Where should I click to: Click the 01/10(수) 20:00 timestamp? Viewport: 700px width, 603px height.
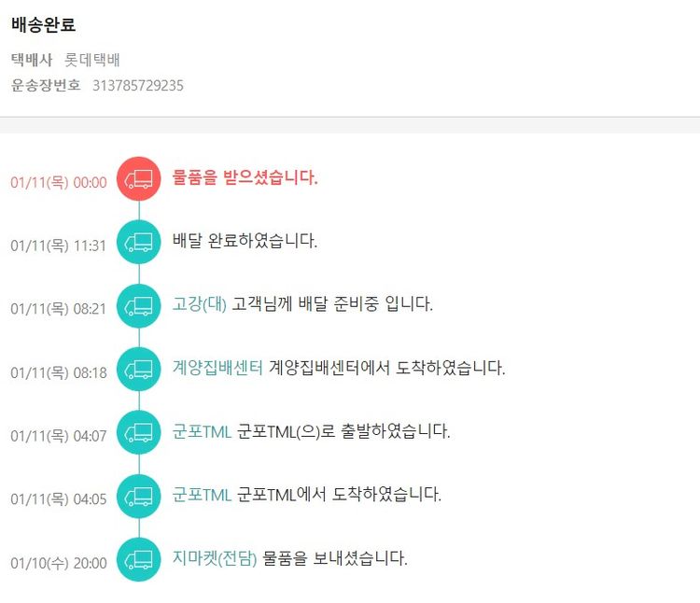click(59, 563)
